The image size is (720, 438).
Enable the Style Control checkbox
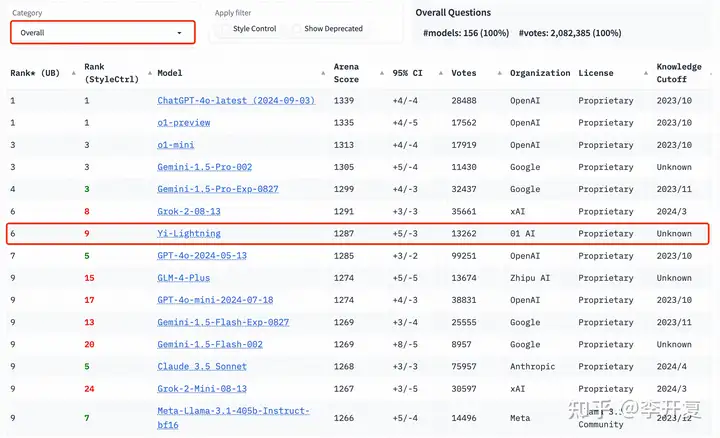pyautogui.click(x=225, y=29)
